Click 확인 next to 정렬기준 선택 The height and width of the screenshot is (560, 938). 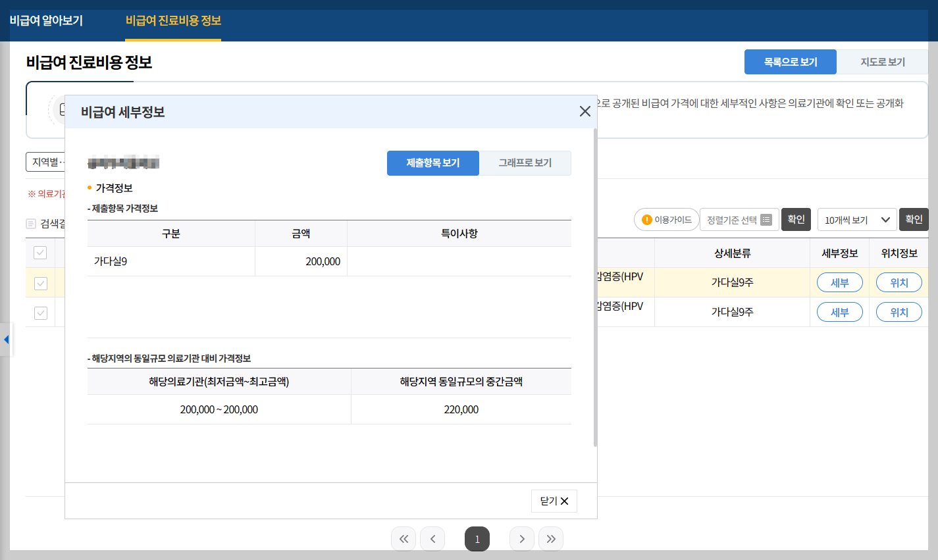coord(796,219)
